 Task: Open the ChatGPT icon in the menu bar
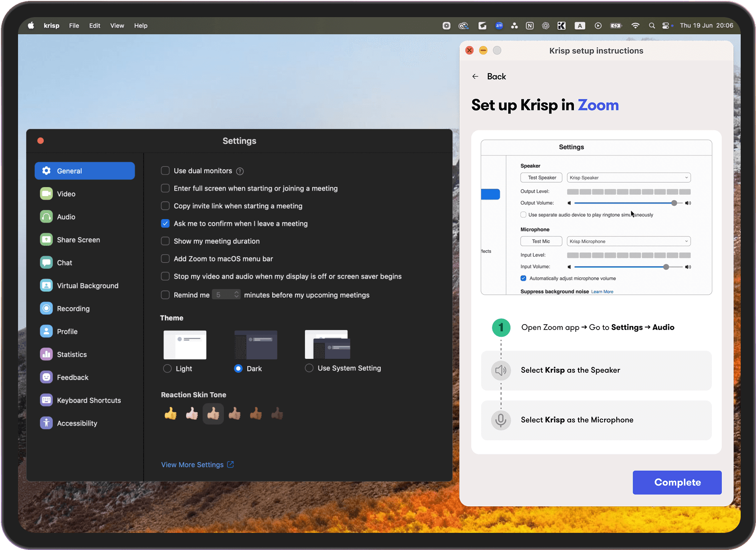(546, 26)
